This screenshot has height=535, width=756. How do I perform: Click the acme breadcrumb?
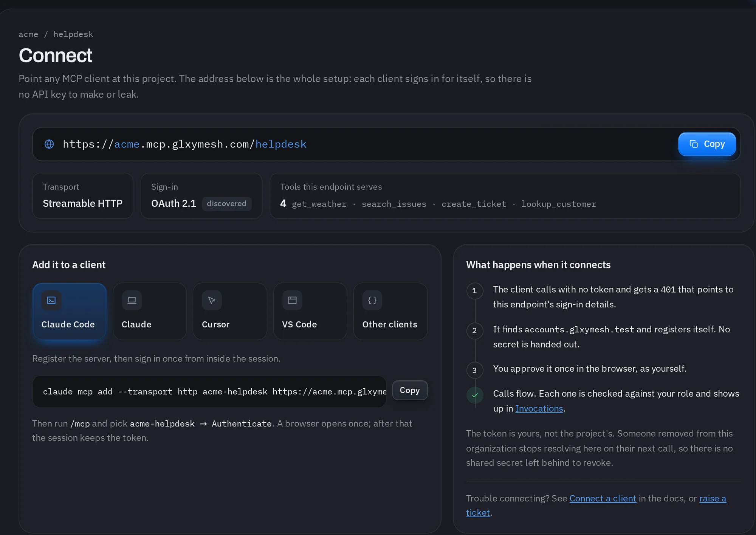pyautogui.click(x=28, y=34)
